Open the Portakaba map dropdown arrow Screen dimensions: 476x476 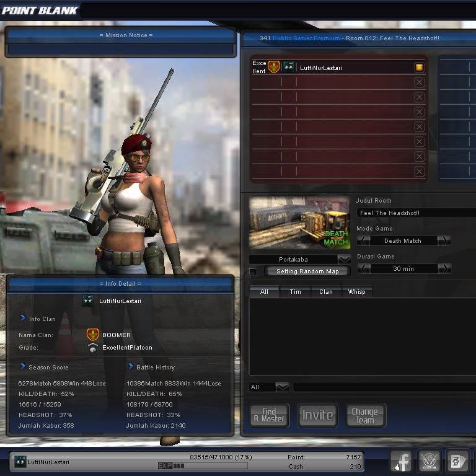(x=344, y=259)
